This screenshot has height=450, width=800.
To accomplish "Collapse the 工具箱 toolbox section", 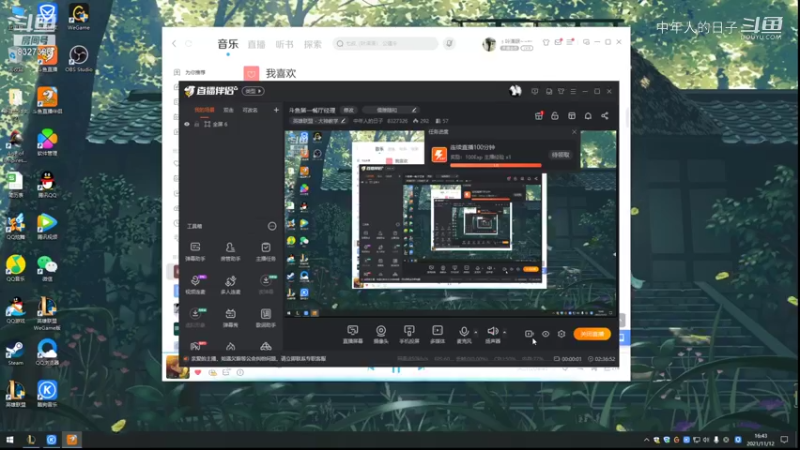I will (272, 226).
